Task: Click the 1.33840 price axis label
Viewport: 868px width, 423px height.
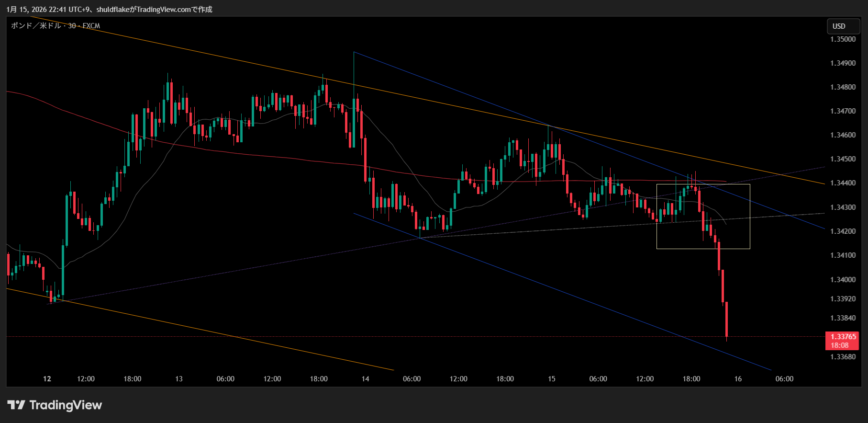Action: coord(843,318)
